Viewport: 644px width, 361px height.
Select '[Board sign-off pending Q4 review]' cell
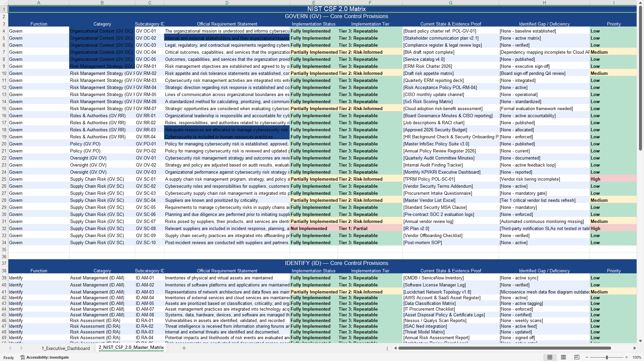point(544,74)
